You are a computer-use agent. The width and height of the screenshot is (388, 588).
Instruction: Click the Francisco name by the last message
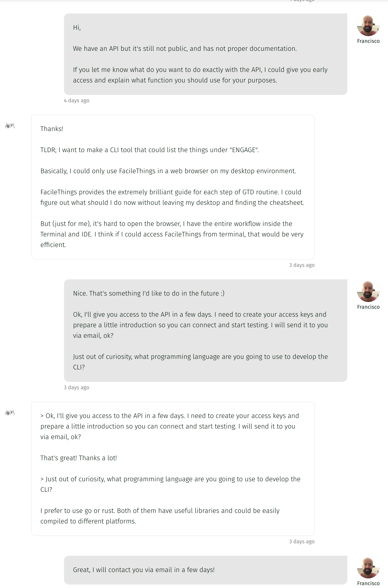(368, 583)
